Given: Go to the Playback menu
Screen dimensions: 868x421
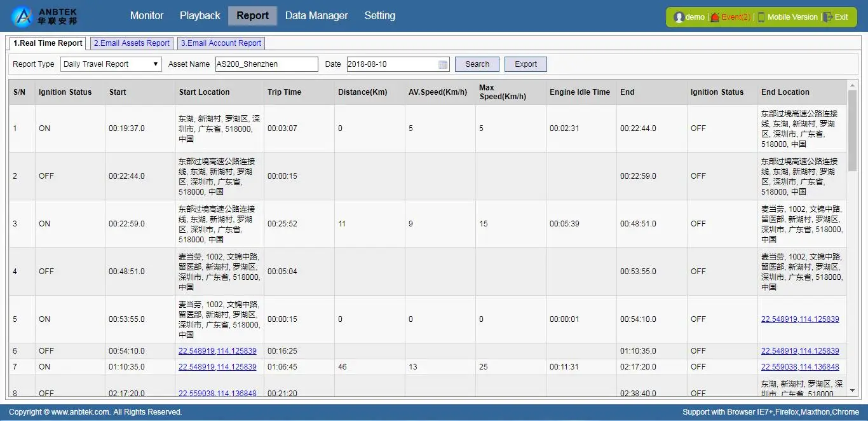Looking at the screenshot, I should tap(200, 16).
